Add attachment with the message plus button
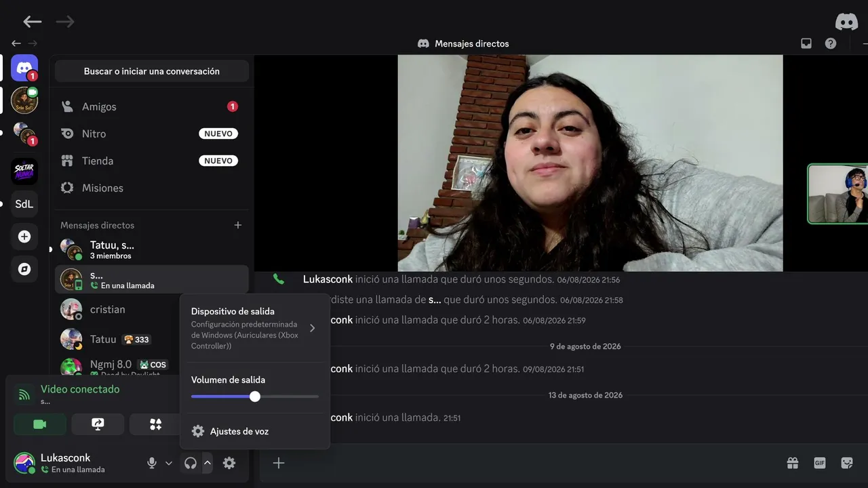This screenshot has width=868, height=488. (279, 463)
